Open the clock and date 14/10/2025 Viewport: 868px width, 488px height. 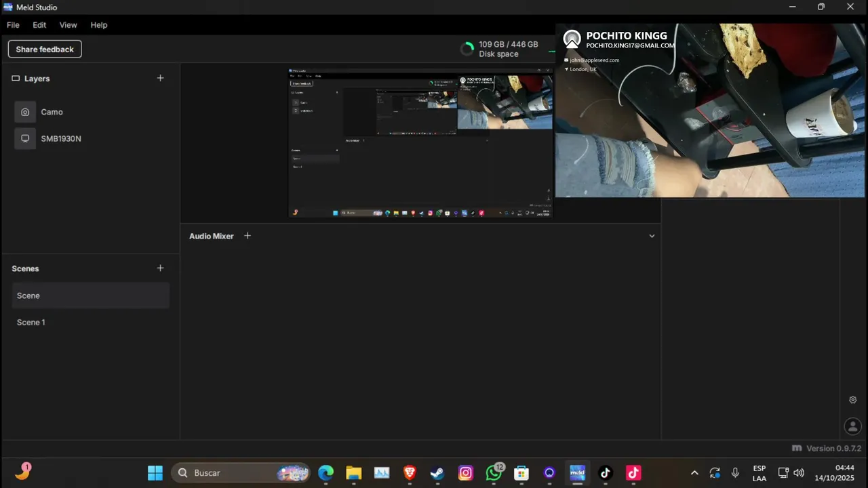(x=835, y=473)
